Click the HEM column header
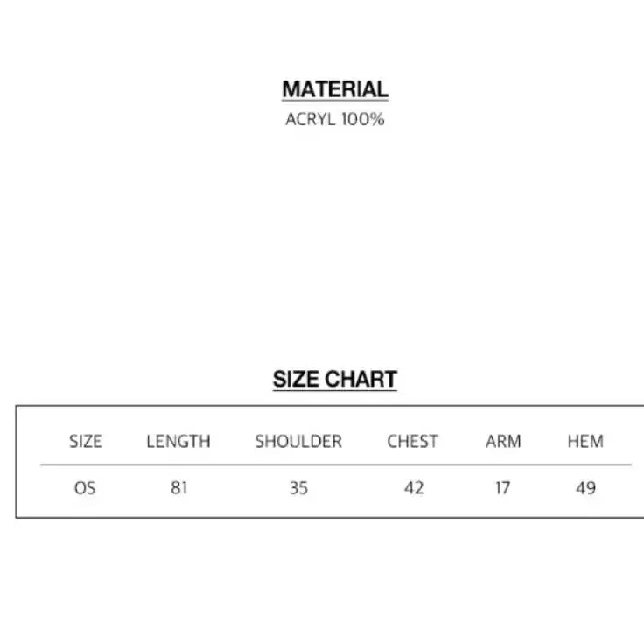This screenshot has height=644, width=644. (x=585, y=442)
